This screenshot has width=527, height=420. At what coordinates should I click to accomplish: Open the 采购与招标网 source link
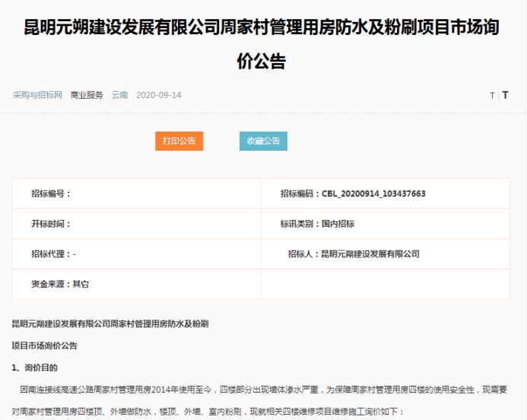(37, 95)
